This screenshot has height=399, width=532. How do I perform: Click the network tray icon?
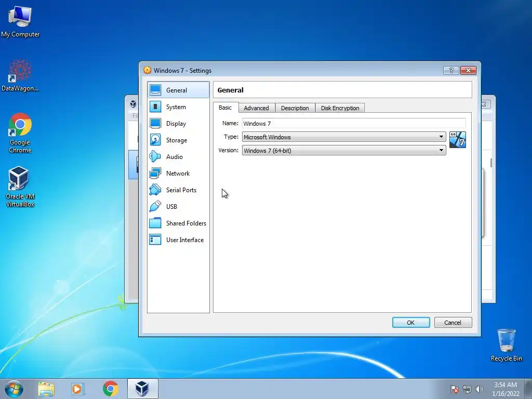tap(467, 389)
